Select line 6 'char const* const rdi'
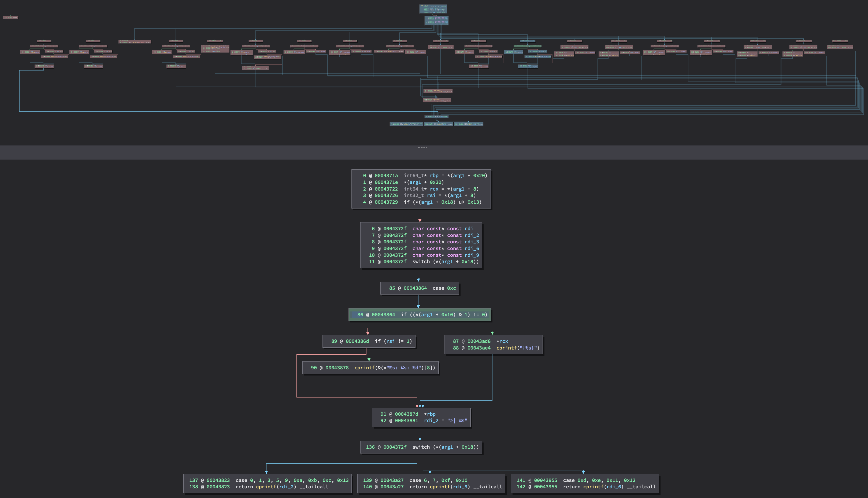This screenshot has width=868, height=498. point(422,228)
